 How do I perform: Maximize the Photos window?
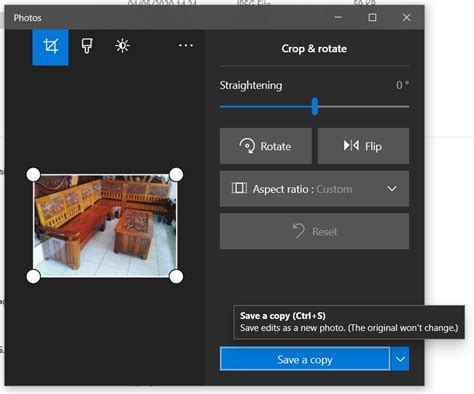tap(372, 17)
